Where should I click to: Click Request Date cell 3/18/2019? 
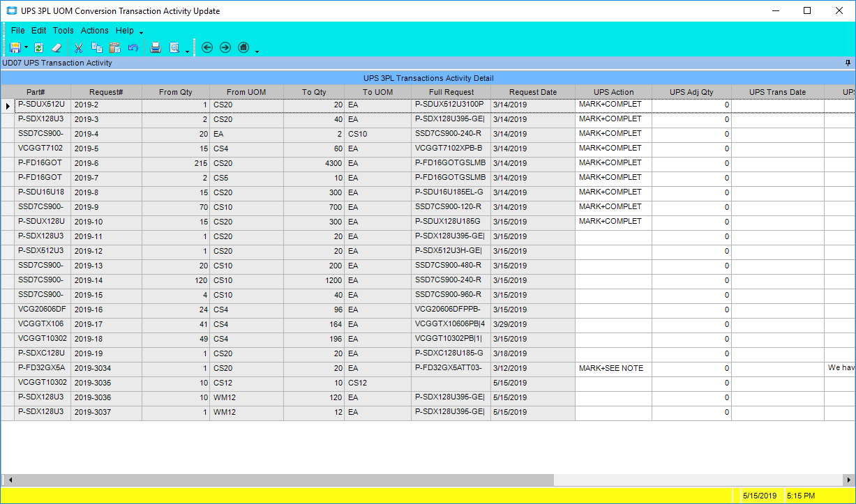point(533,354)
